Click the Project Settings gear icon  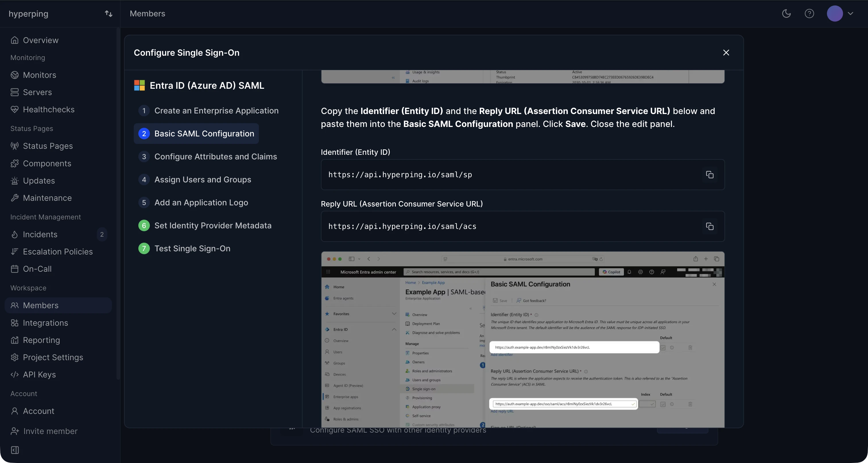click(14, 357)
